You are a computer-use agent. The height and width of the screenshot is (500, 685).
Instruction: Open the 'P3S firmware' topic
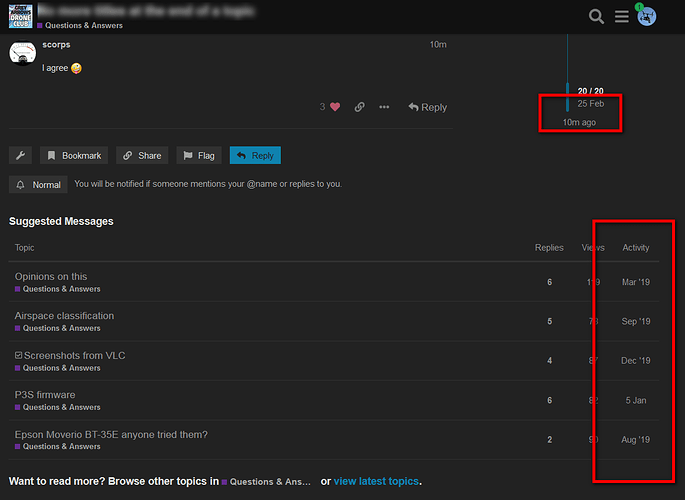click(45, 395)
